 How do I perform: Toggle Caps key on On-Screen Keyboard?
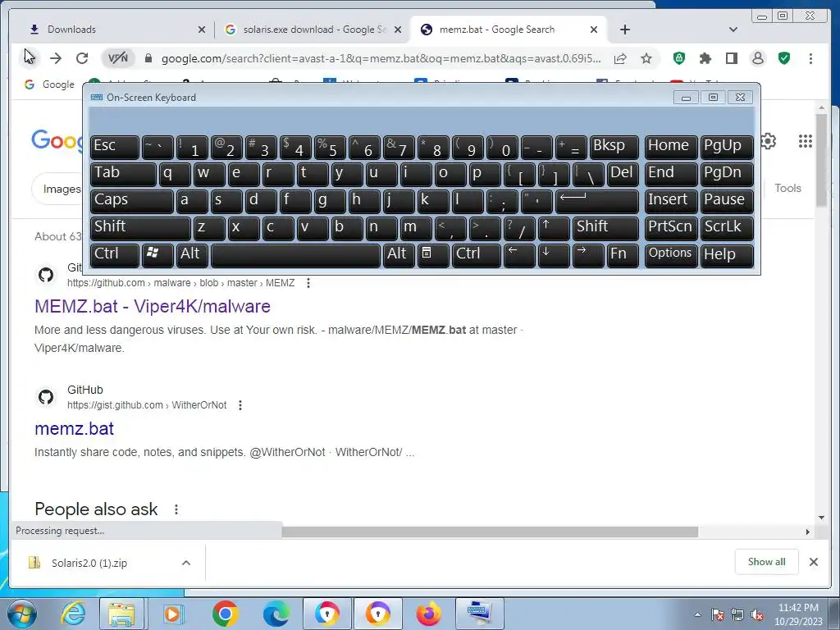point(132,201)
